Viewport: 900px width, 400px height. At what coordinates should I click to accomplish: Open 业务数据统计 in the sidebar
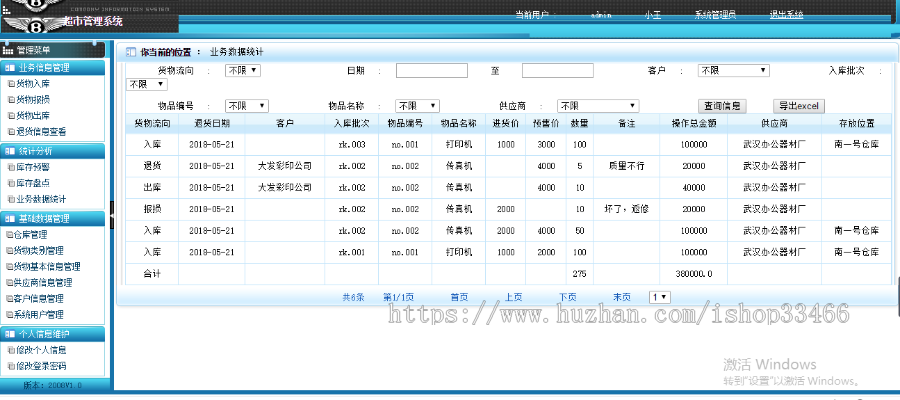(41, 199)
